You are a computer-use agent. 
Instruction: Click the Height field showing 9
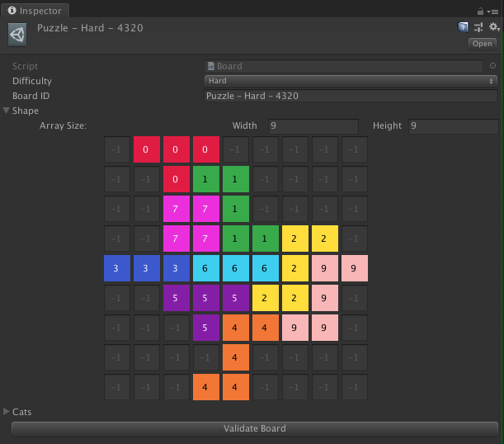click(x=453, y=126)
